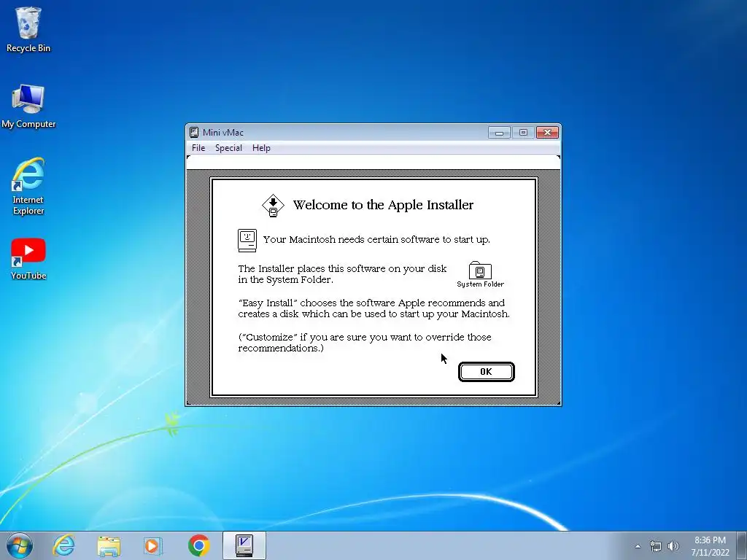Click the happy Macintosh icon

coord(247,240)
